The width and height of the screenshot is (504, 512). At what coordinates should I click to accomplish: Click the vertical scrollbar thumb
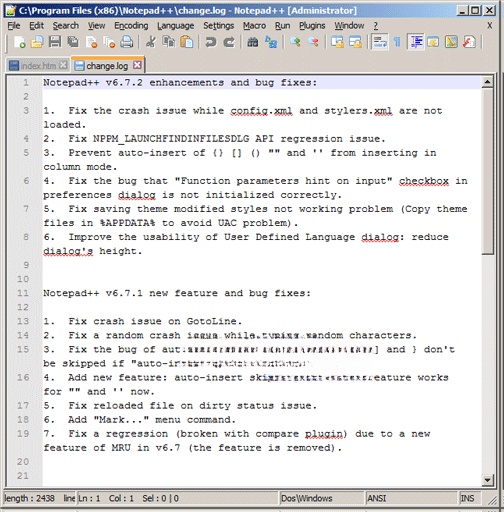click(x=487, y=171)
